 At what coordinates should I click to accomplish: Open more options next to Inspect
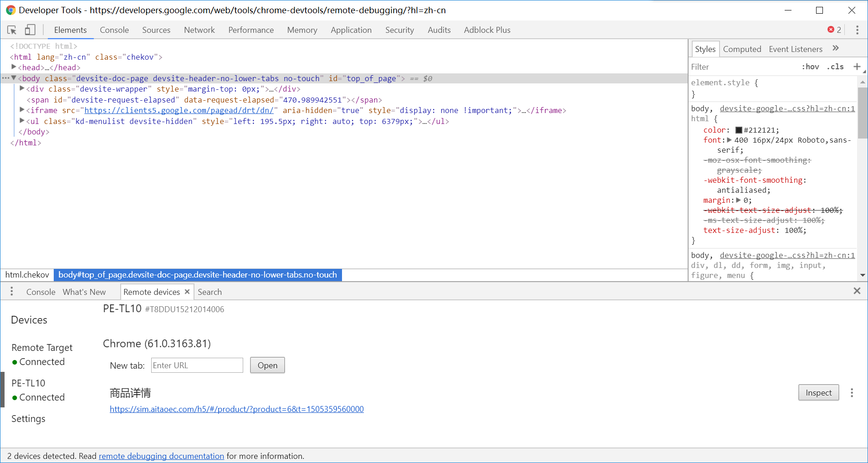click(x=852, y=393)
